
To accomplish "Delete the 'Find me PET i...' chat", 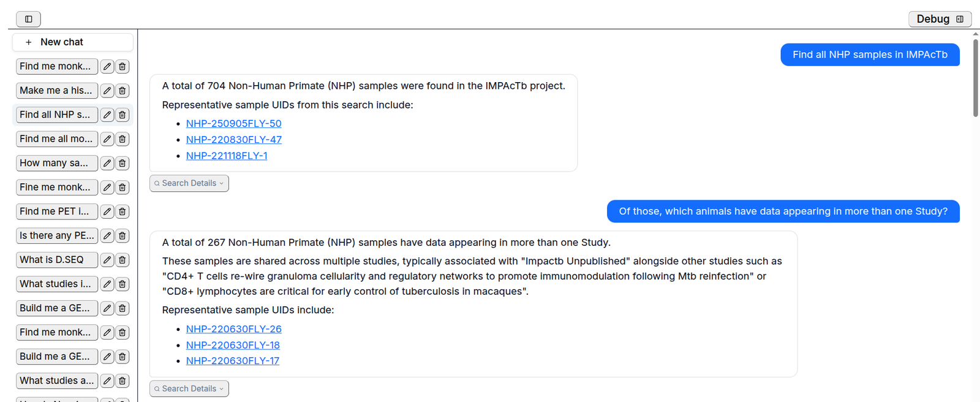I will pos(123,211).
